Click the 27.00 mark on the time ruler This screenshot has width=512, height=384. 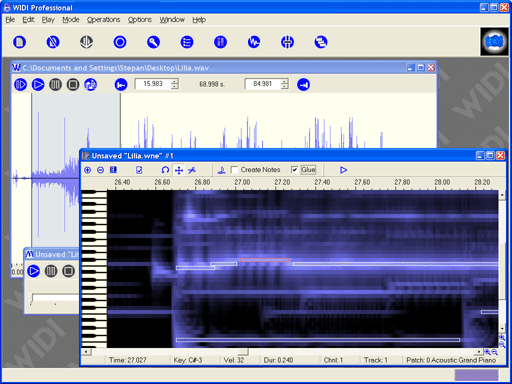point(242,182)
